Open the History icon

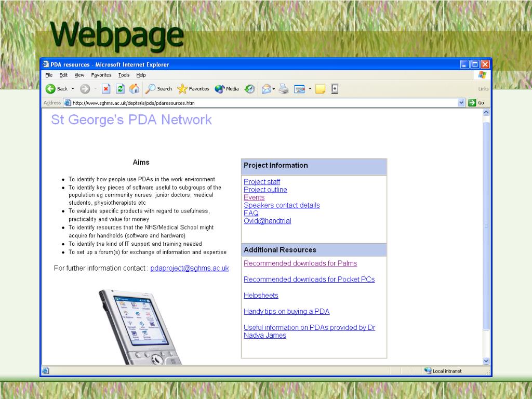[250, 89]
